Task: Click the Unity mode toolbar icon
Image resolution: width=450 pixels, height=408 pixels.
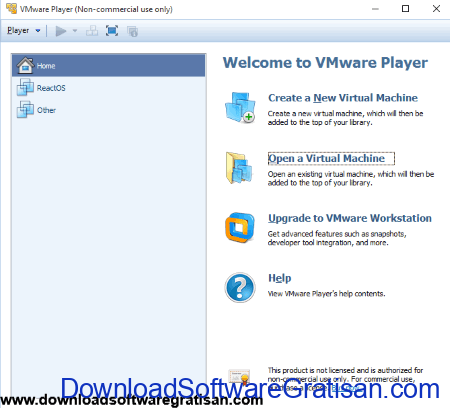Action: [x=132, y=31]
